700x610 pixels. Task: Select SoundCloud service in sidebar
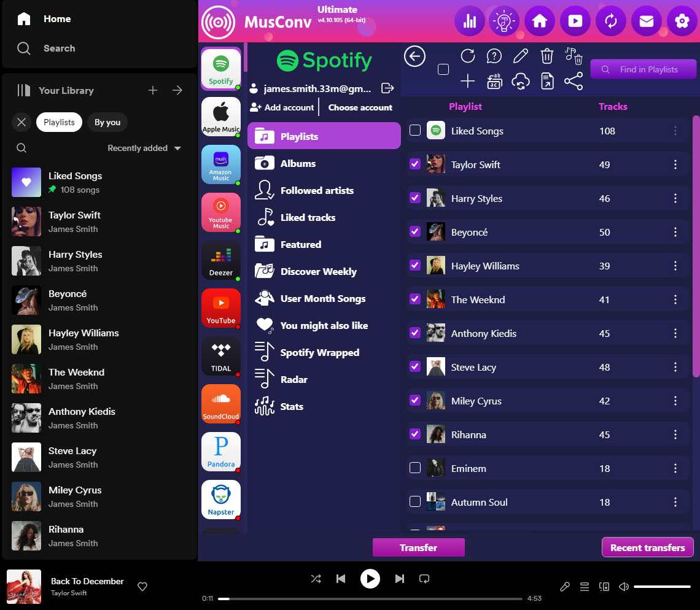[x=221, y=404]
